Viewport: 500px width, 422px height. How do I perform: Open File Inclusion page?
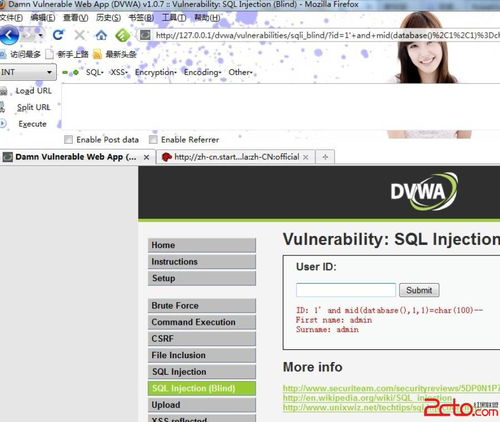202,355
